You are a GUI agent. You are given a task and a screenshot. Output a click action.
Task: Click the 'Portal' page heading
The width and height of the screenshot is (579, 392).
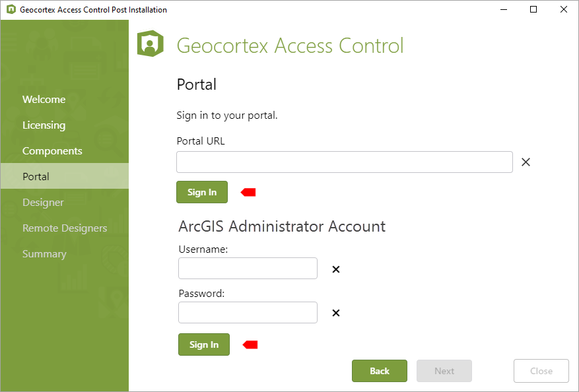click(x=197, y=84)
